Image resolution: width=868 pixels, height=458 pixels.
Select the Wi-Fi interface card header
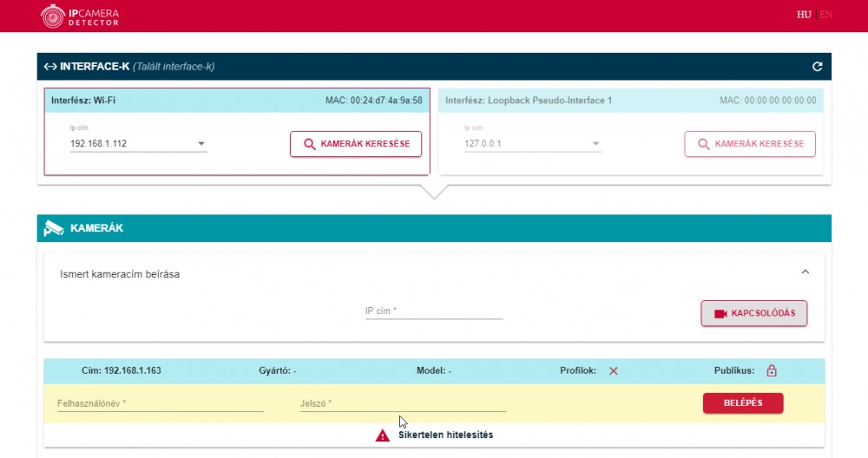[236, 101]
